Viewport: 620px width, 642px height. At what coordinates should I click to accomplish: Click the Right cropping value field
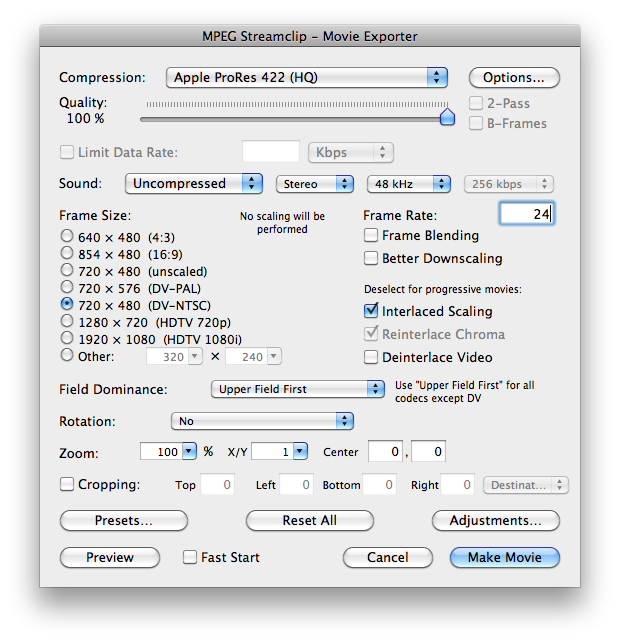tap(457, 484)
